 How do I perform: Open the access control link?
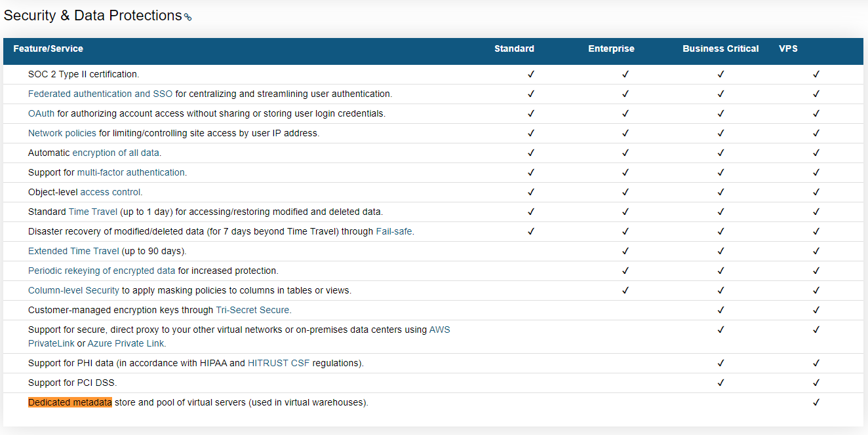click(x=110, y=192)
